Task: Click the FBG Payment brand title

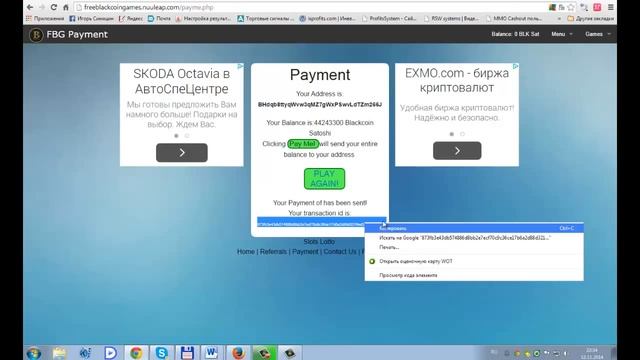Action: (77, 35)
